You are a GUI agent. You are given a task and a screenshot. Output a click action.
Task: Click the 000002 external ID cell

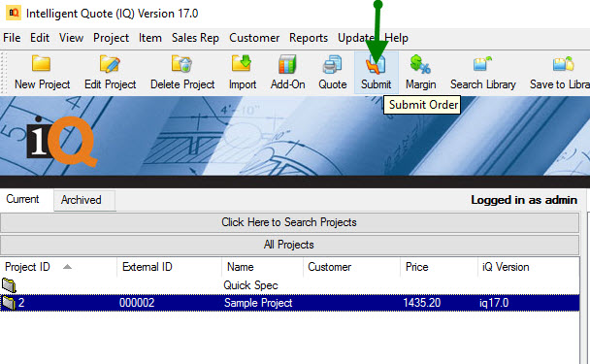click(x=137, y=303)
